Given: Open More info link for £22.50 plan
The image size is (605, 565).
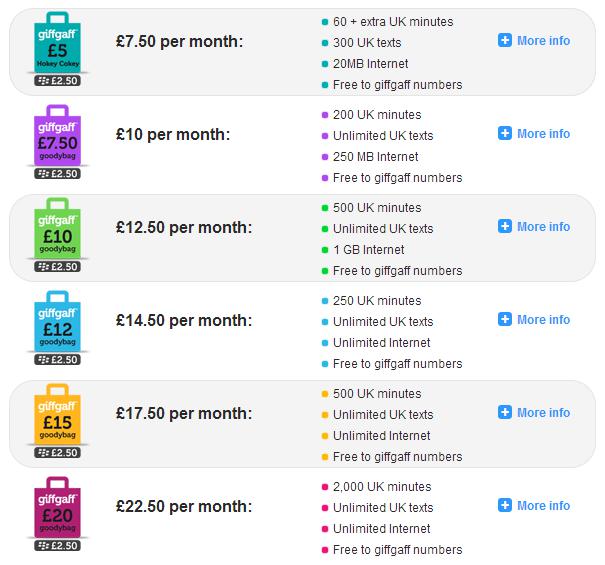Looking at the screenshot, I should [543, 506].
